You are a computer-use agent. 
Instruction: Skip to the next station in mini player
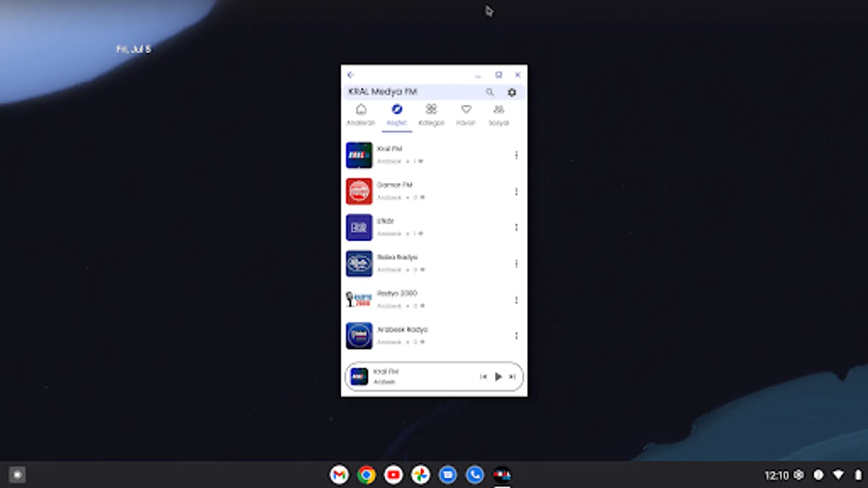click(x=512, y=376)
